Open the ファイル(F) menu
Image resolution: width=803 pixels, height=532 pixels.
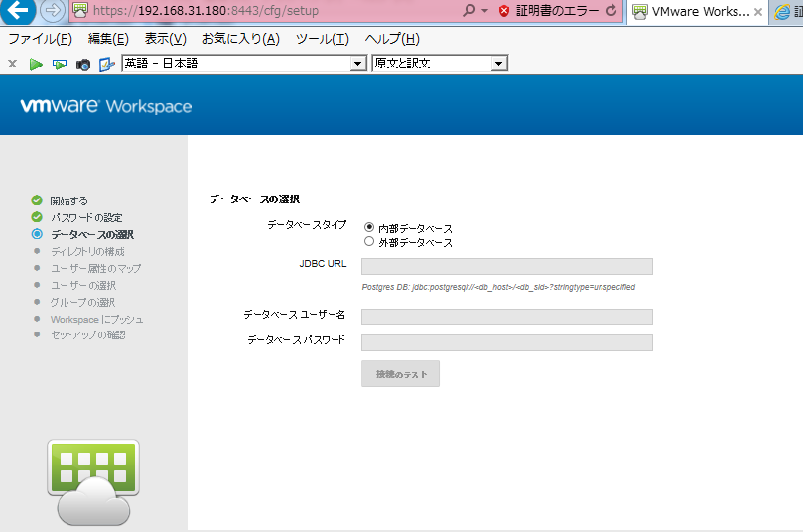pyautogui.click(x=40, y=39)
